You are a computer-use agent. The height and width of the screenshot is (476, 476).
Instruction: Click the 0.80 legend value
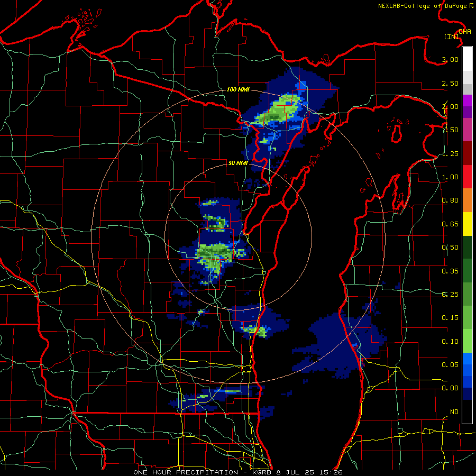click(450, 200)
